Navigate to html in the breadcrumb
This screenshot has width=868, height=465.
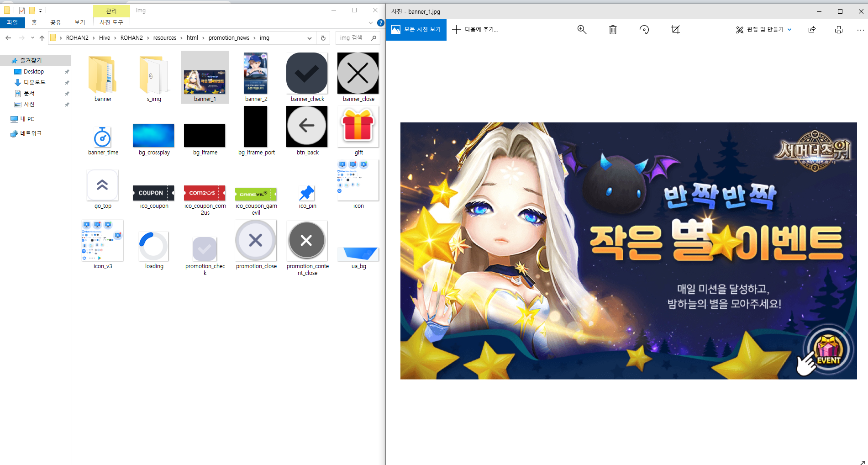click(192, 38)
